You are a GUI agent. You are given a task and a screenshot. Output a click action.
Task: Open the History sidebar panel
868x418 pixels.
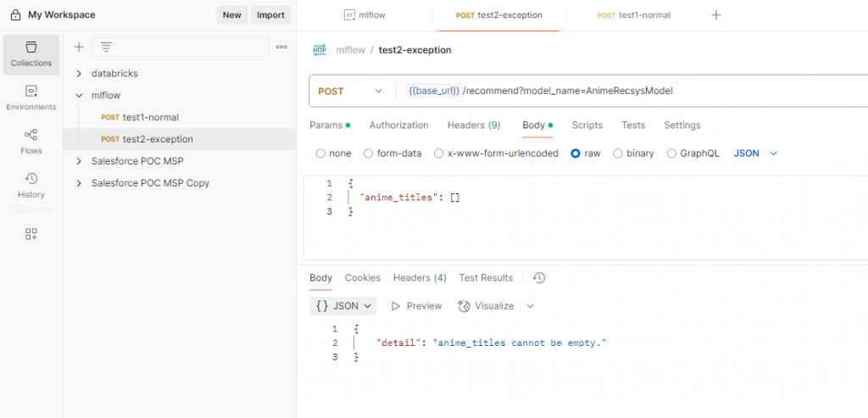point(31,185)
